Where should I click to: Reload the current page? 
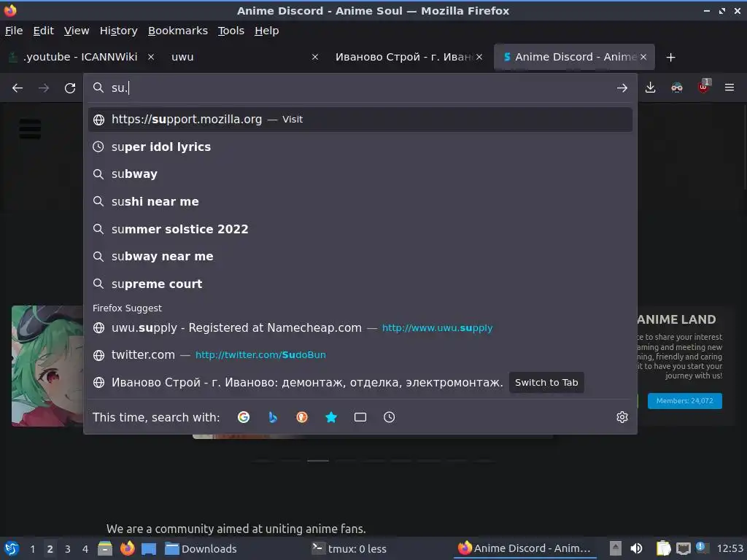[x=70, y=88]
